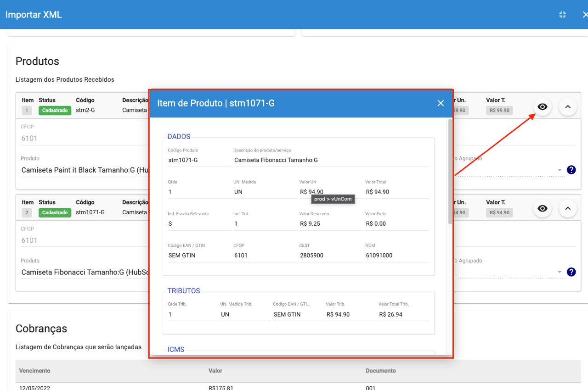Click the CEST field 2805900
Viewport: 588px width, 390px height.
(331, 255)
